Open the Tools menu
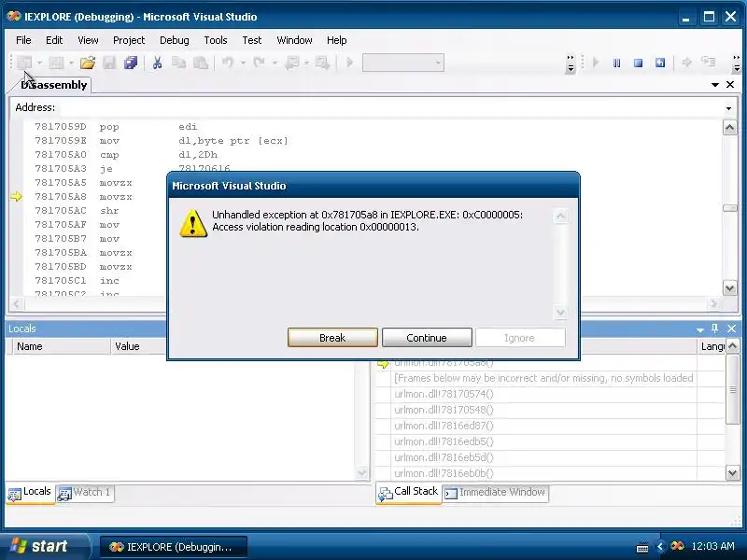Image resolution: width=747 pixels, height=560 pixels. coord(216,40)
